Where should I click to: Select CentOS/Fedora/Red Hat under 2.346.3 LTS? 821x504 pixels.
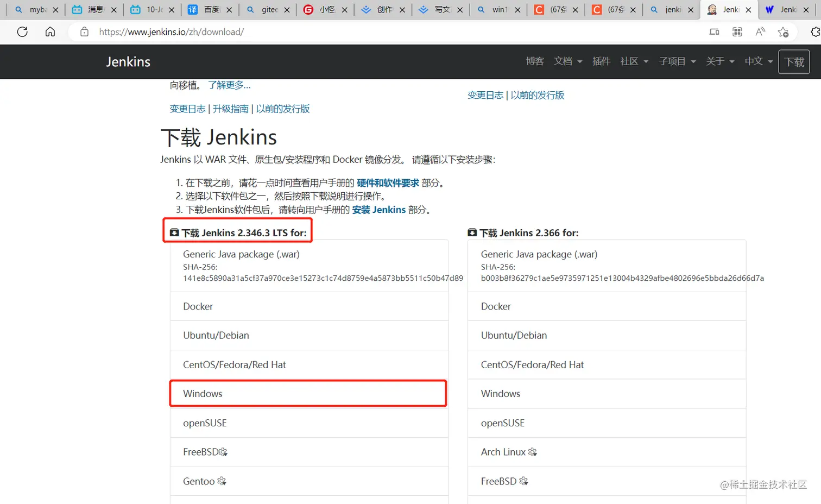click(309, 364)
